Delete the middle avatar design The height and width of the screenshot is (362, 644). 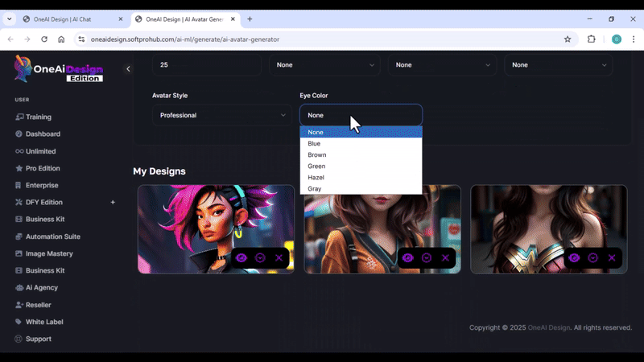445,257
